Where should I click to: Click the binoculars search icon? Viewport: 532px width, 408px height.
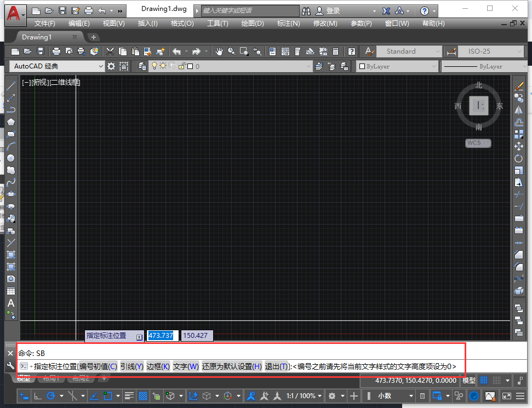click(x=306, y=11)
